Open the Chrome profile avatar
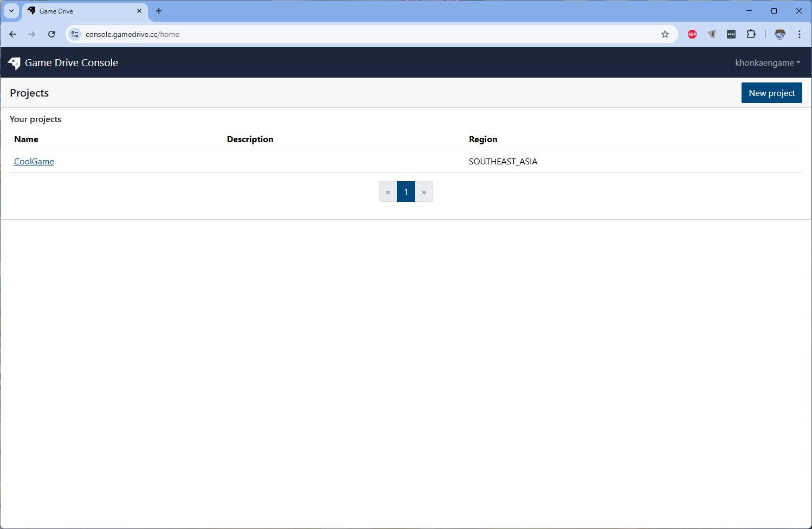This screenshot has height=529, width=812. [780, 34]
